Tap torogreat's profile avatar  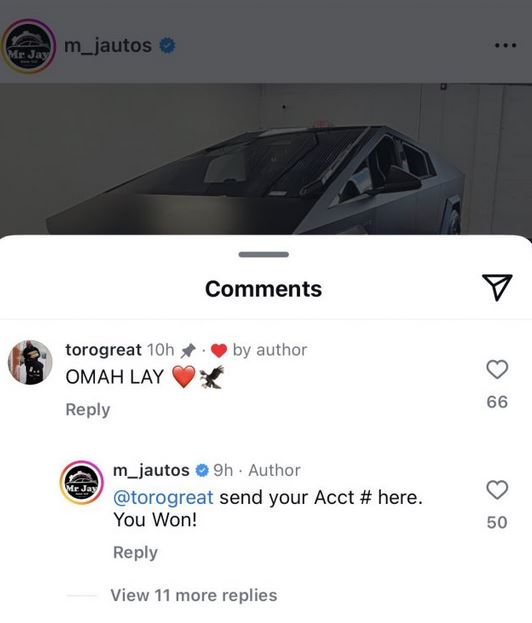click(x=30, y=362)
